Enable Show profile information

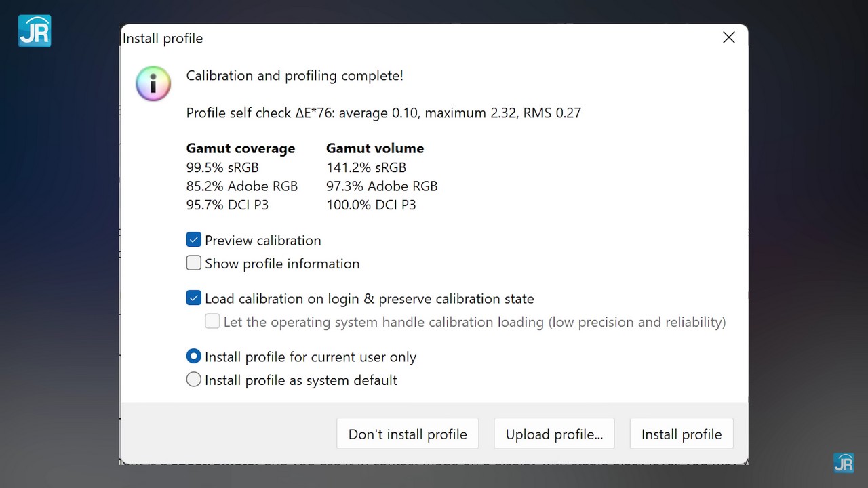pos(194,263)
